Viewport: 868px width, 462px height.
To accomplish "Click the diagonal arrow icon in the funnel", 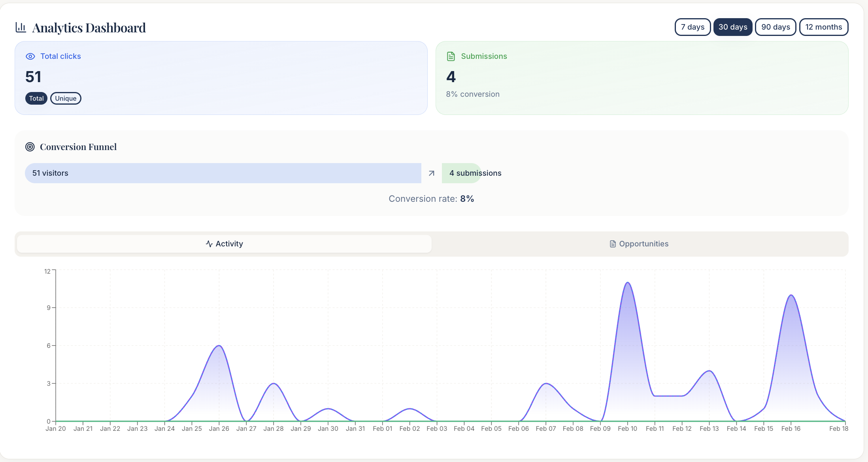I will [x=431, y=173].
